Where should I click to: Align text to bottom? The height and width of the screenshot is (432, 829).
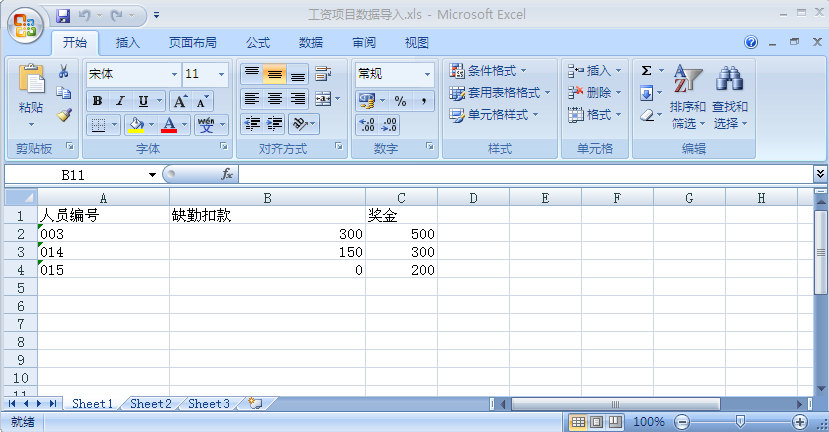[298, 73]
